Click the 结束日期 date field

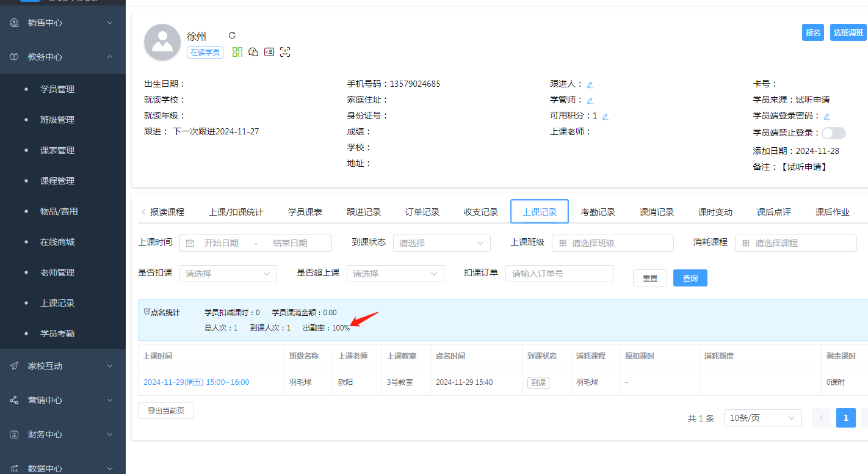(x=290, y=243)
